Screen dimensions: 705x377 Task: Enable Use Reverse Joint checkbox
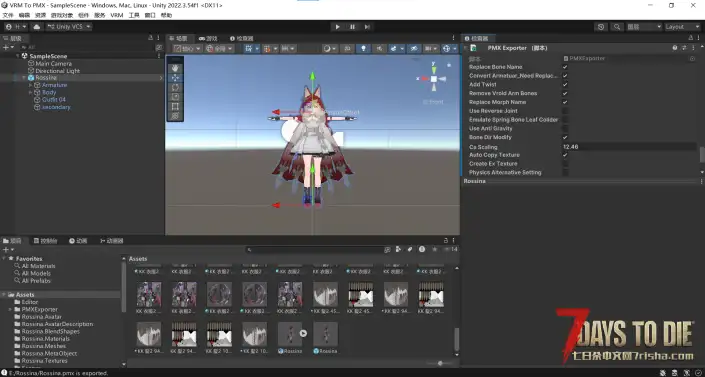tap(565, 111)
